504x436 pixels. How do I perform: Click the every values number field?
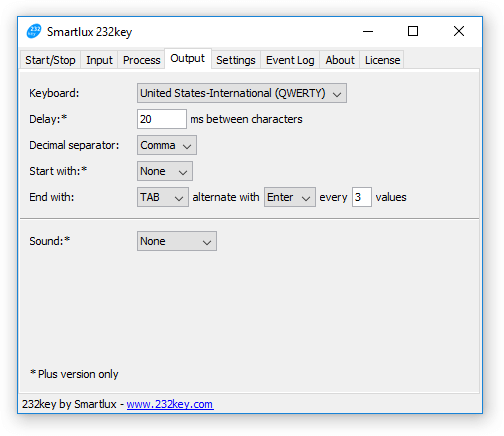[x=362, y=197]
